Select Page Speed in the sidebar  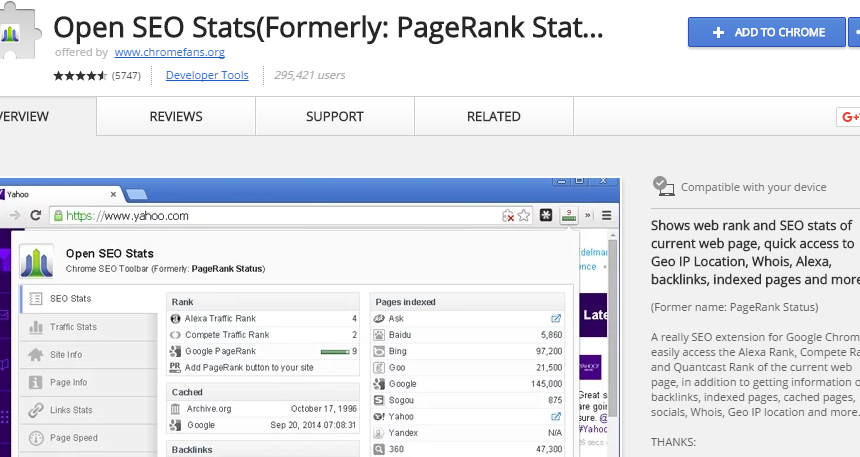(x=89, y=438)
